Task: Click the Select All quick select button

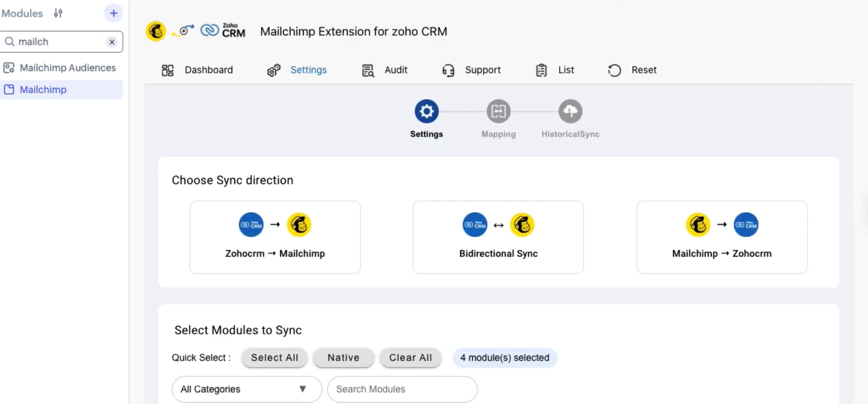Action: click(x=274, y=358)
